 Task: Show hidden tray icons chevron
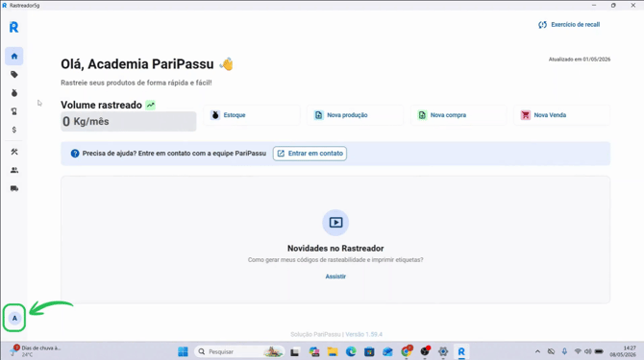(x=537, y=351)
